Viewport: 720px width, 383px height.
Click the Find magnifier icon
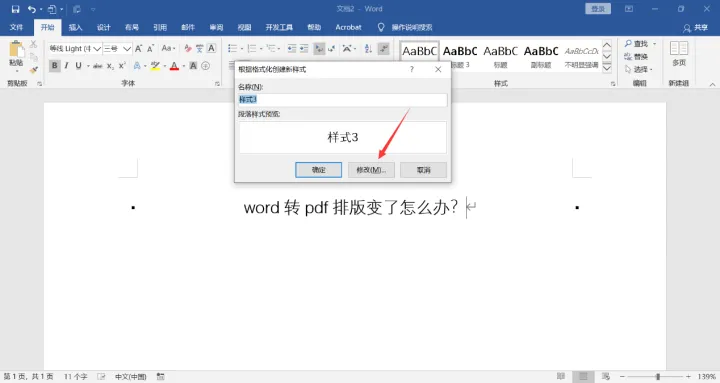tap(628, 44)
